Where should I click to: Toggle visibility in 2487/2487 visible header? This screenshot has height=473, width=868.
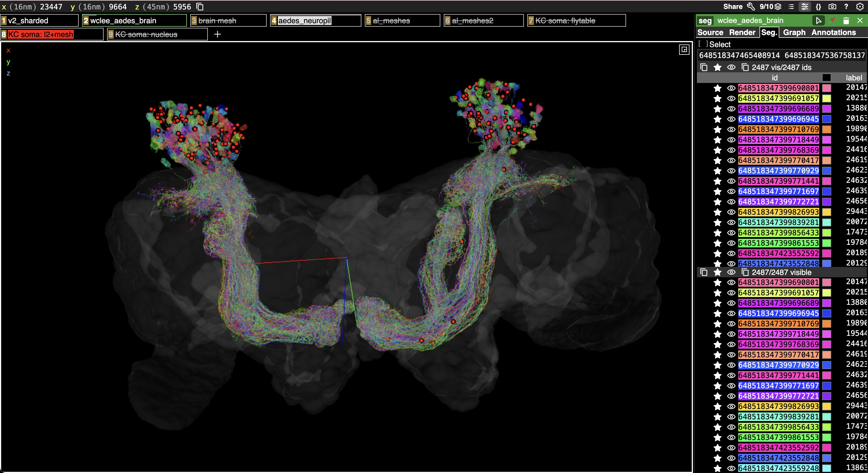tap(731, 272)
